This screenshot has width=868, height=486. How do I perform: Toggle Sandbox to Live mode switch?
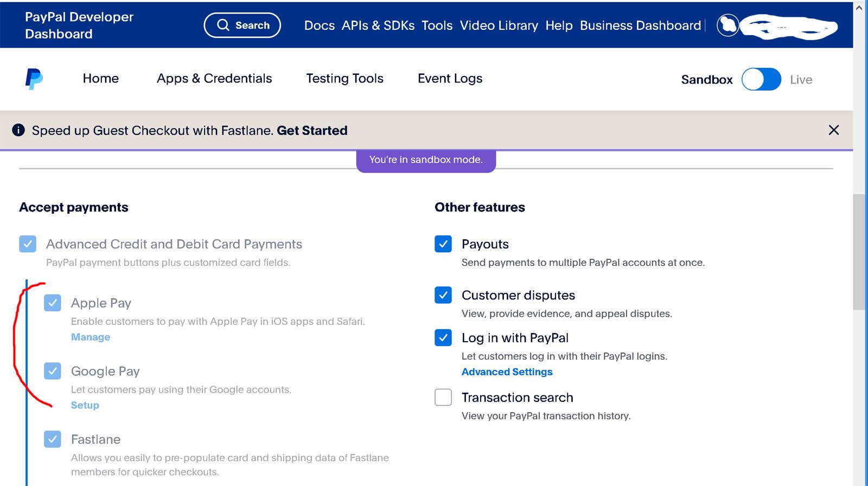[x=761, y=79]
